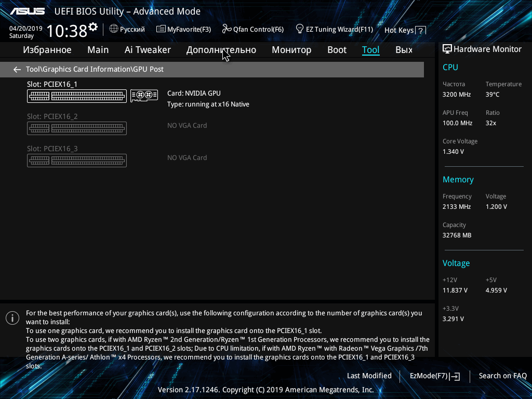Click the 'UEFI BIOS Utility – Advanced Mode' title

coord(127,11)
